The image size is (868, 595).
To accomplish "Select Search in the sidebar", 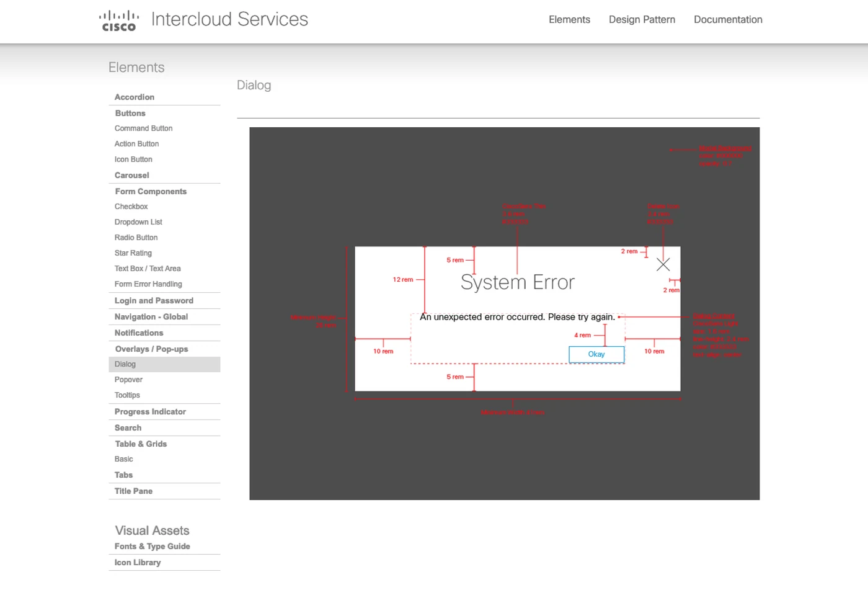I will [128, 428].
